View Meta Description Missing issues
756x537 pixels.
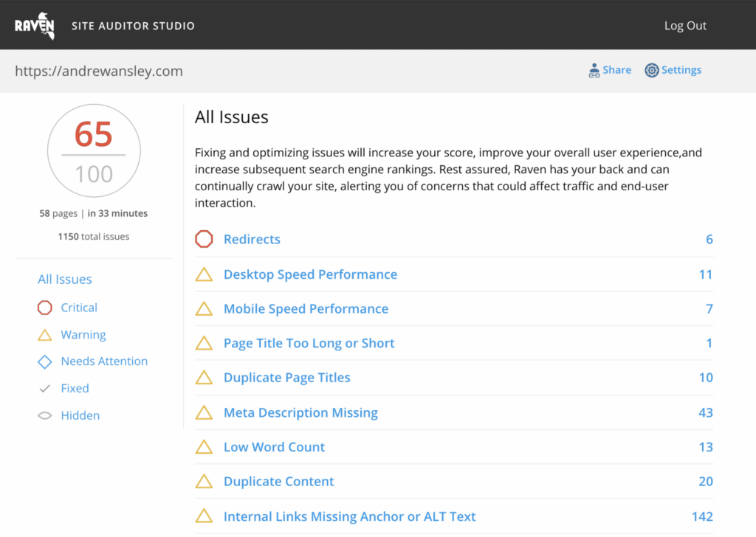coord(300,412)
